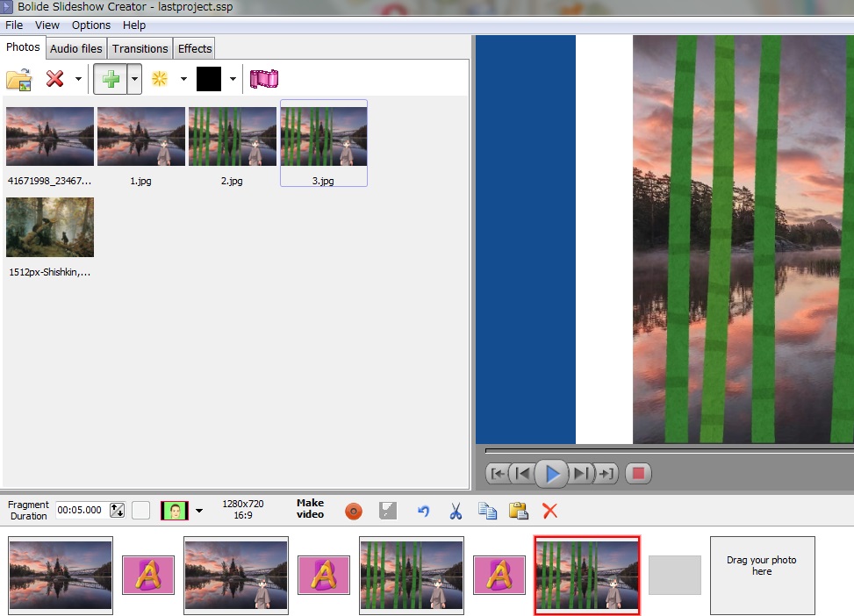Viewport: 854px width, 616px height.
Task: Click the yellow star effect icon
Action: [x=160, y=79]
